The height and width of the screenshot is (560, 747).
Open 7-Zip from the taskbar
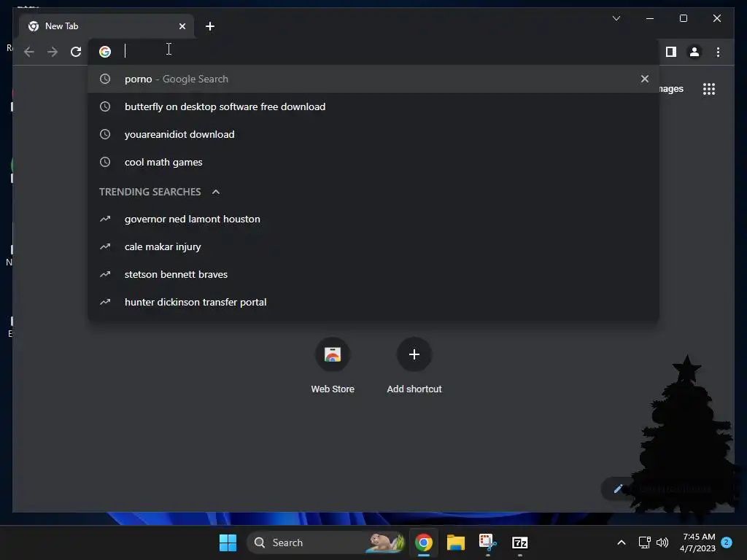[x=519, y=542]
